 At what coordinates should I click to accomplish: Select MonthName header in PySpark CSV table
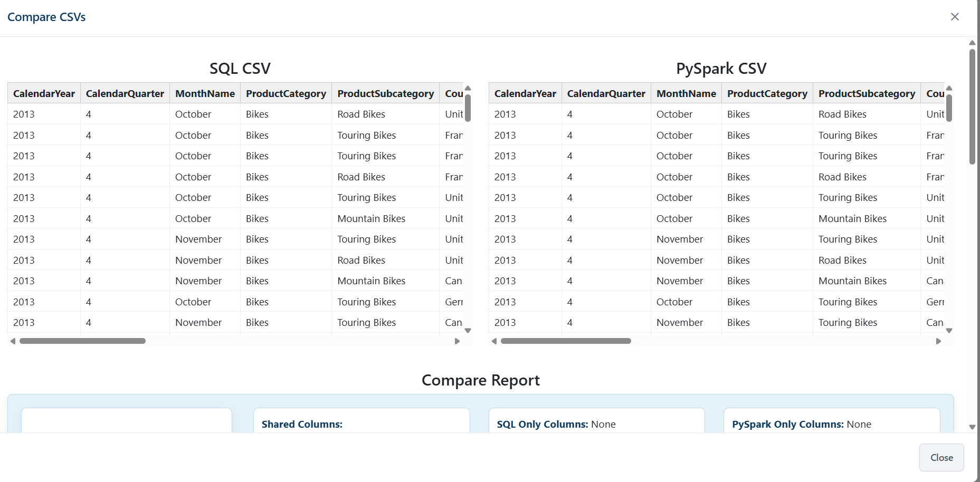(x=686, y=93)
